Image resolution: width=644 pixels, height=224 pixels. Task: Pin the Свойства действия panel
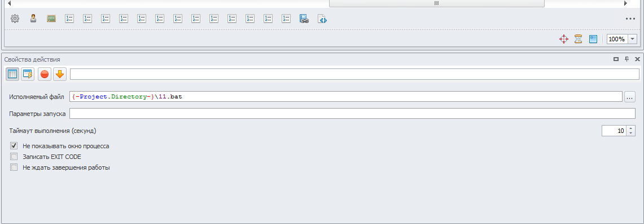coord(627,59)
